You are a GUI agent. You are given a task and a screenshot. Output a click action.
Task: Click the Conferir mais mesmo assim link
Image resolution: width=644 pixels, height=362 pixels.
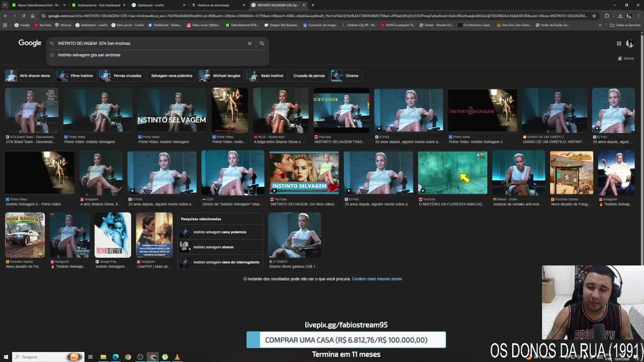[x=377, y=279]
